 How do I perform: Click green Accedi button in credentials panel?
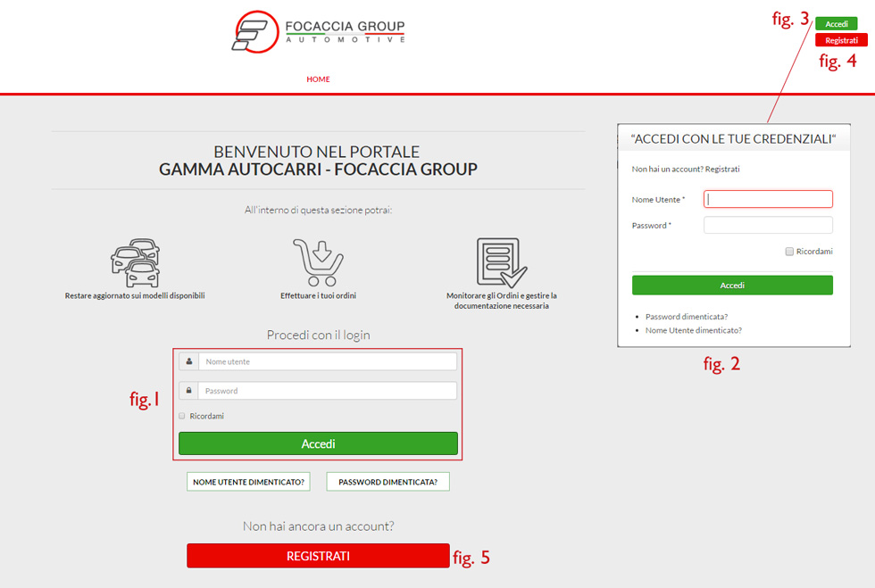pos(732,285)
